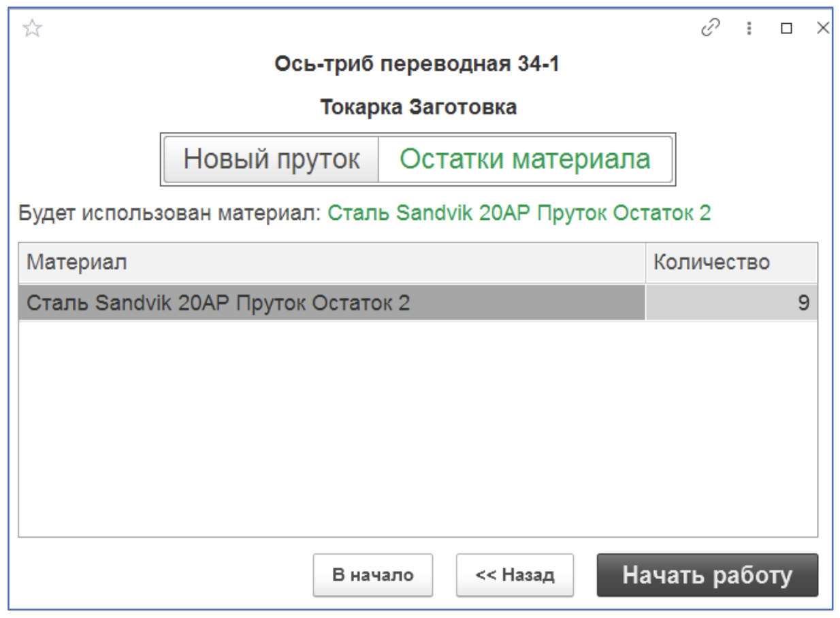Go back using the << Назад button
This screenshot has height=618, width=840.
click(515, 575)
